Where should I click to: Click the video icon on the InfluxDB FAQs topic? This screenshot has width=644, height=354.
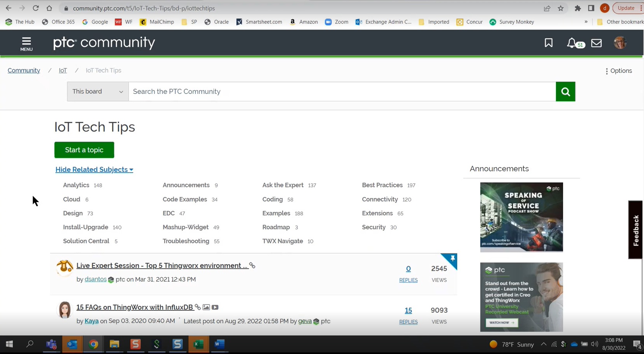tap(215, 307)
